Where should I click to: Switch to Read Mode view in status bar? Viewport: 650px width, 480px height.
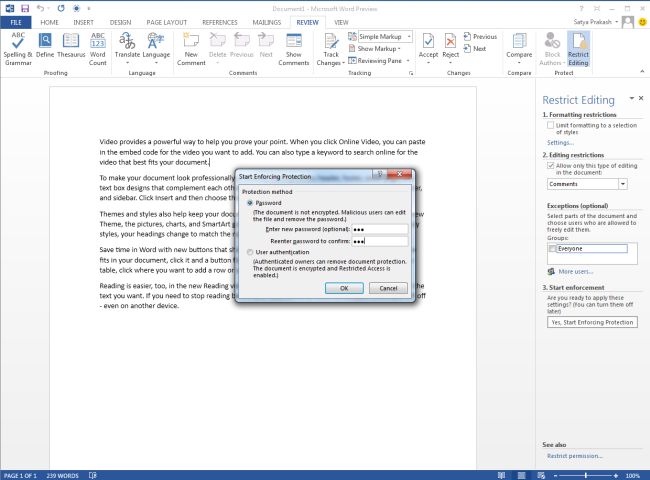(501, 475)
